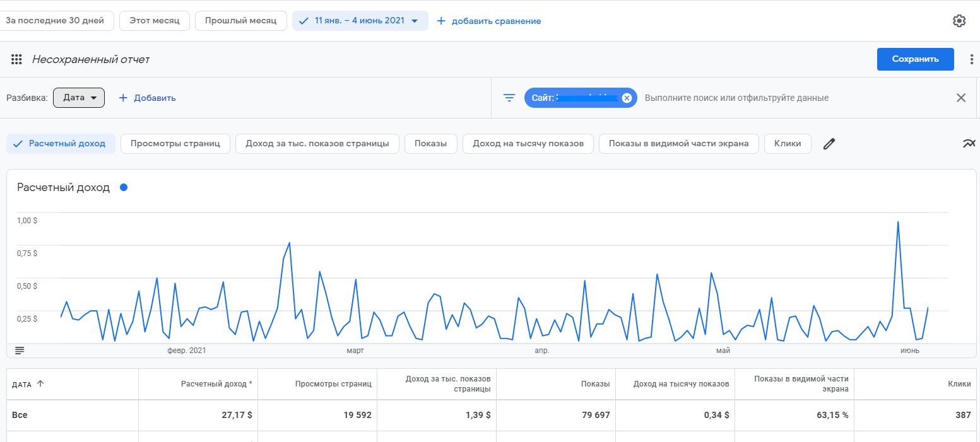
Task: Click the blue Расчетный доход legend dot
Action: [x=124, y=187]
